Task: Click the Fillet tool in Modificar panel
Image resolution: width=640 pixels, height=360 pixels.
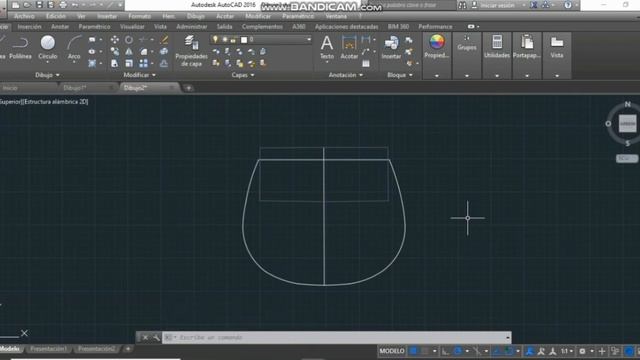Action: [144, 51]
